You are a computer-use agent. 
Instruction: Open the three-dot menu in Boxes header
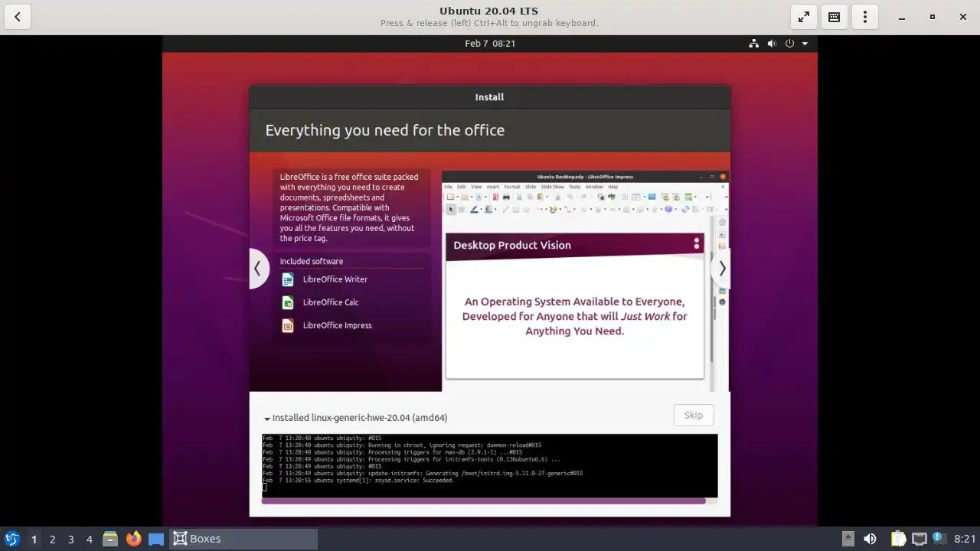[865, 17]
